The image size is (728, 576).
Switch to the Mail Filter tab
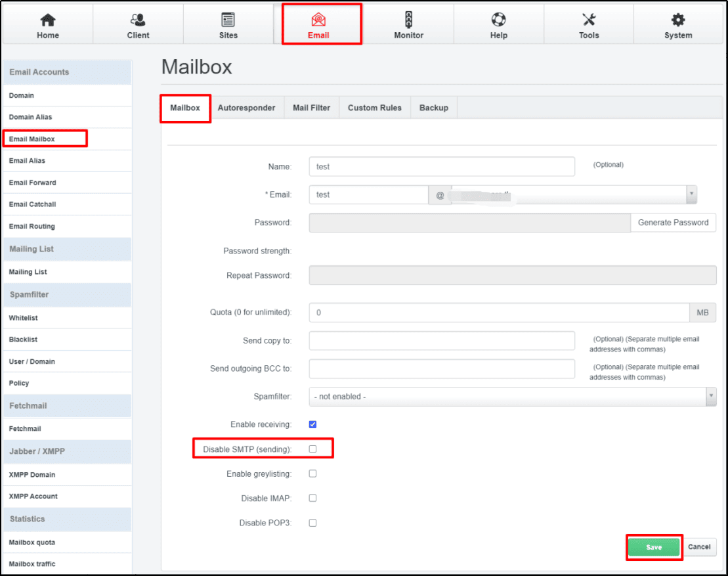coord(312,108)
